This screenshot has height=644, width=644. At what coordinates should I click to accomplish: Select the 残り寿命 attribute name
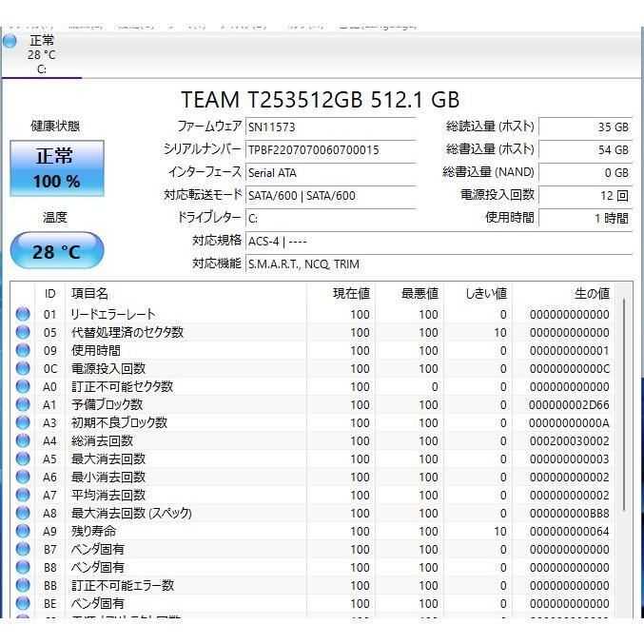point(93,531)
